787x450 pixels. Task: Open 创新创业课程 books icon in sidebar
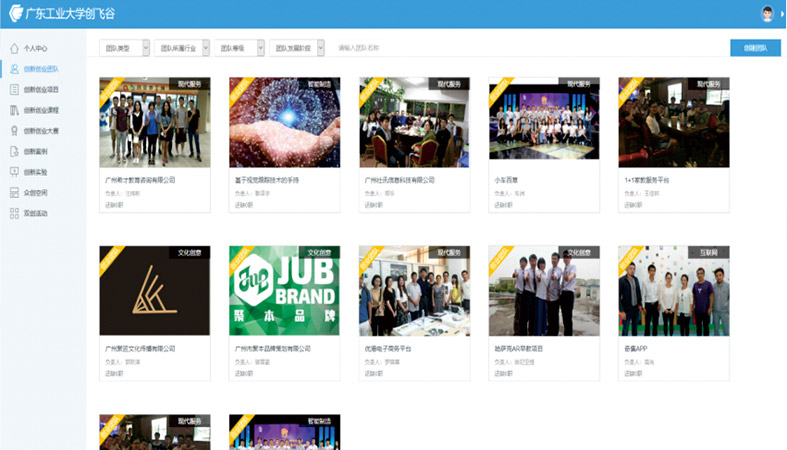click(14, 110)
